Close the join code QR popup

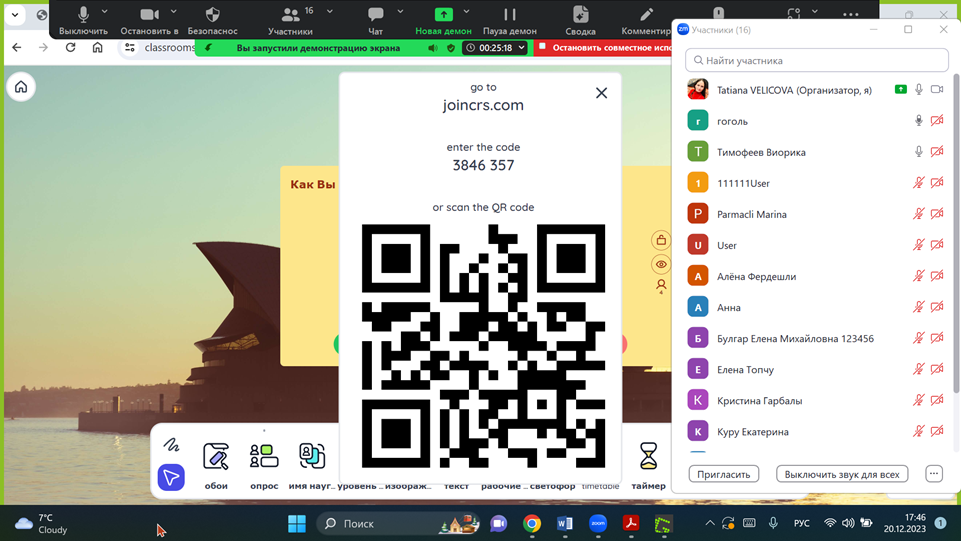[x=601, y=93]
